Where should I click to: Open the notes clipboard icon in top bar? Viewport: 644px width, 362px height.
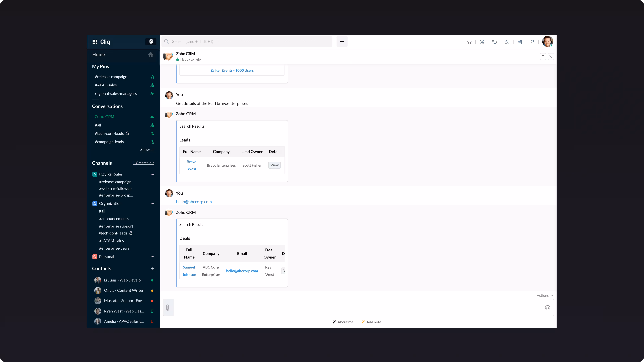click(507, 42)
